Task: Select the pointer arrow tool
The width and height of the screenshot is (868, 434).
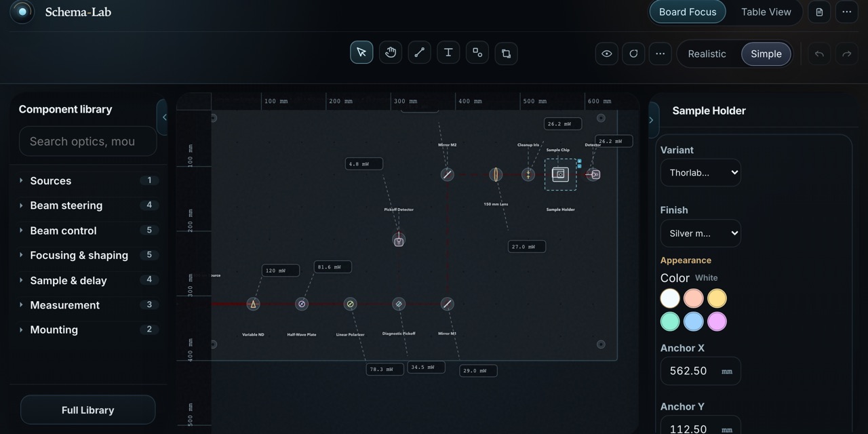Action: [x=361, y=53]
